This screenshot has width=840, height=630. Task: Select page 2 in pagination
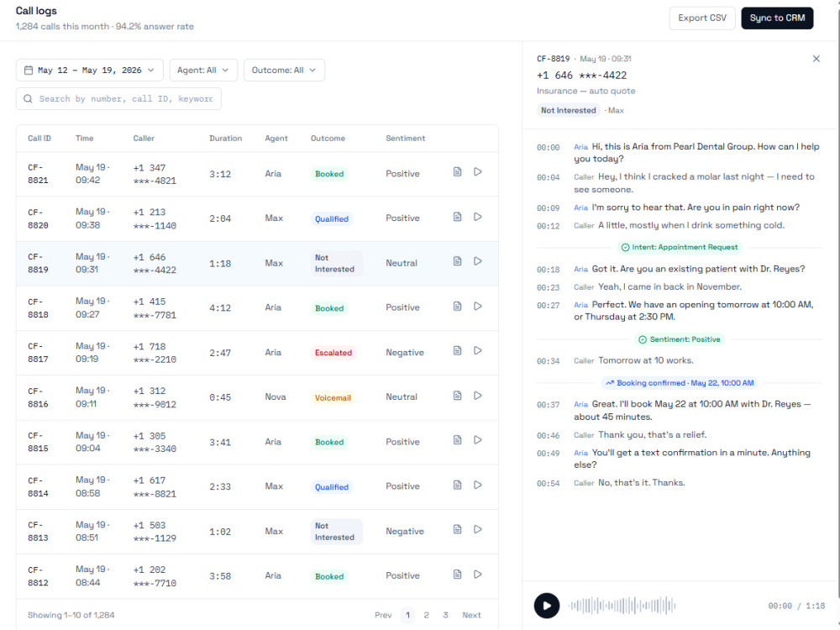(427, 615)
